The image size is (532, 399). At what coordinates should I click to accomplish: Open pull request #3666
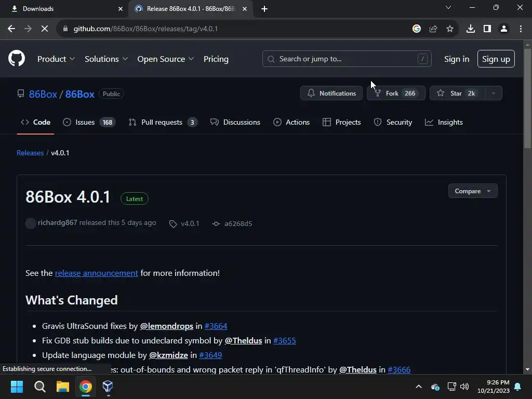pyautogui.click(x=399, y=370)
